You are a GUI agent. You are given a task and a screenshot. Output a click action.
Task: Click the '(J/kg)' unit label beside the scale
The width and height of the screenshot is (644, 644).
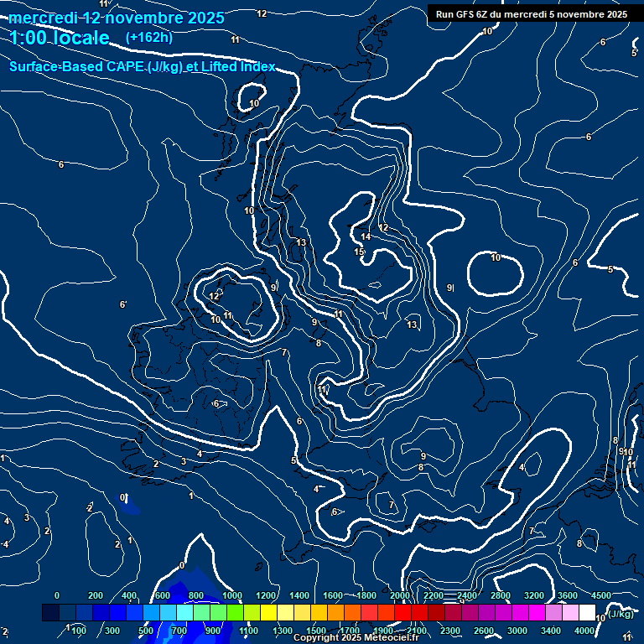(620, 614)
